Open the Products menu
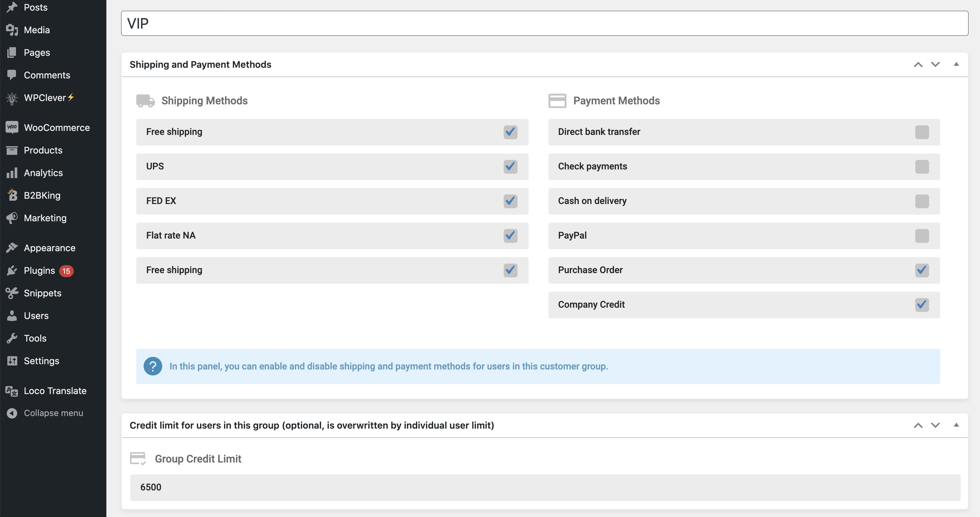The image size is (980, 517). point(43,150)
